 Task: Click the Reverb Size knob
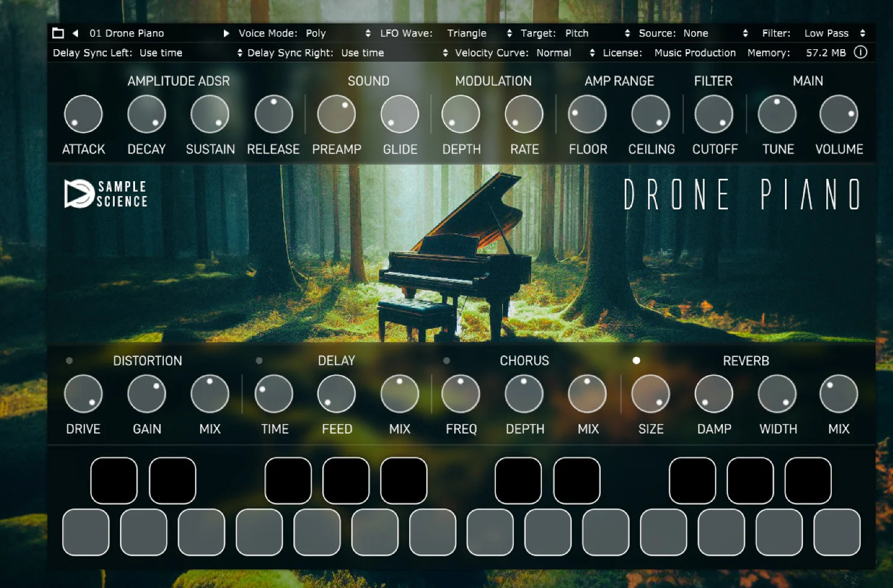(x=651, y=394)
